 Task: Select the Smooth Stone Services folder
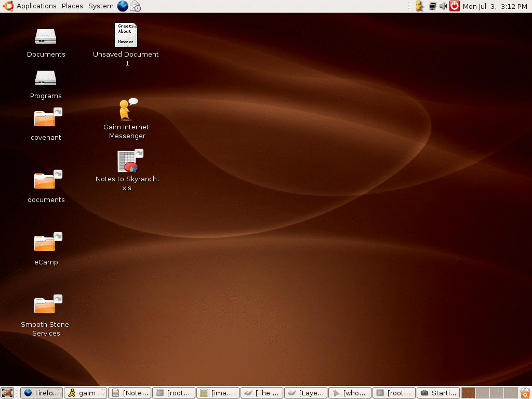pos(46,305)
